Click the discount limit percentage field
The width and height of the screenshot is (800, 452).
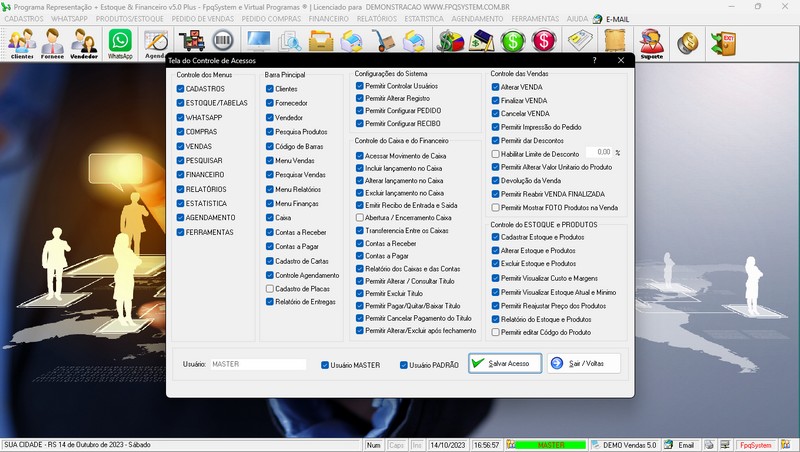tap(597, 153)
